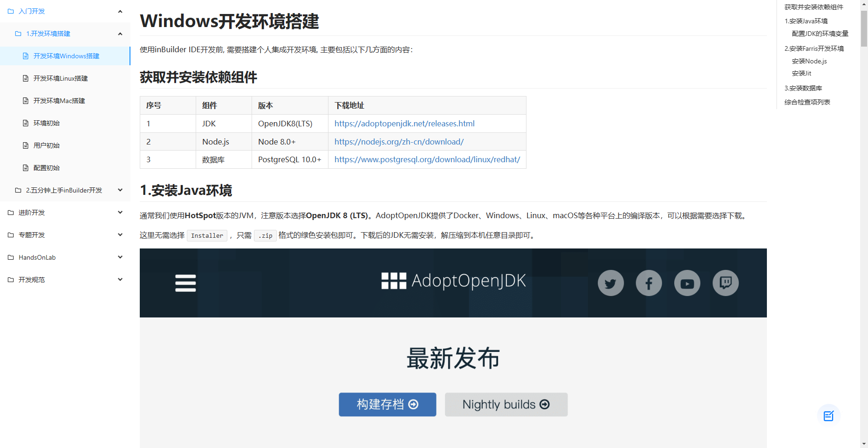Image resolution: width=868 pixels, height=448 pixels.
Task: Click the folder icon beside 入门开发
Action: pyautogui.click(x=11, y=11)
